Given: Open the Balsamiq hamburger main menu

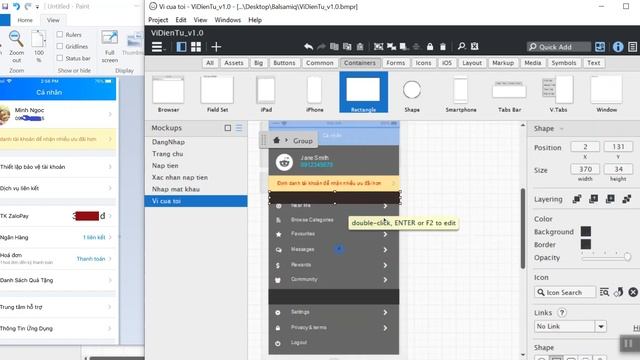Looking at the screenshot, I should tap(157, 47).
